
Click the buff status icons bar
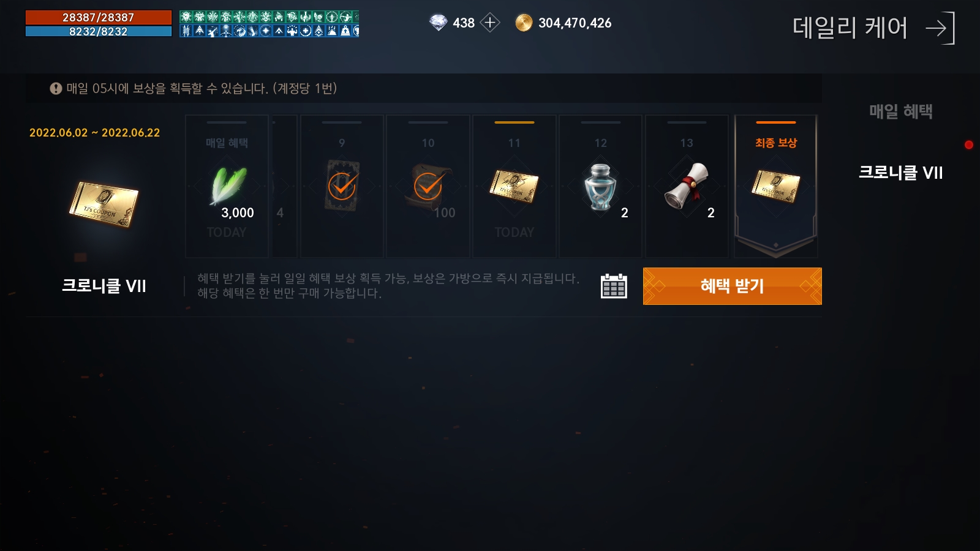point(269,24)
